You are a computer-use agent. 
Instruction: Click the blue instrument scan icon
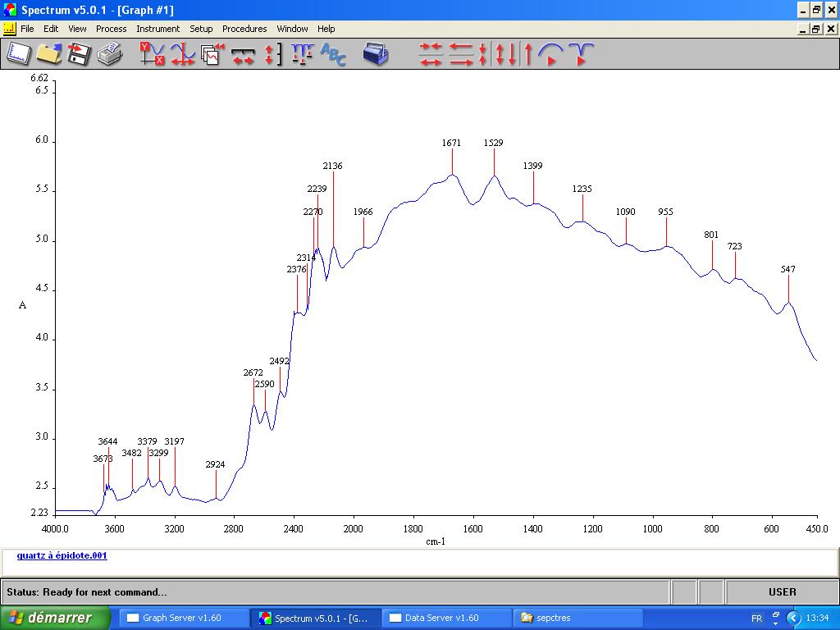click(x=376, y=54)
